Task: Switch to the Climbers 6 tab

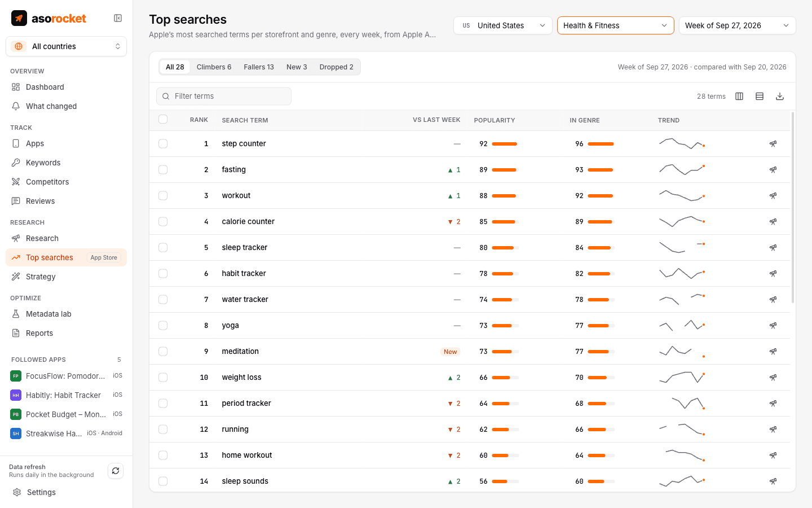Action: [x=214, y=67]
